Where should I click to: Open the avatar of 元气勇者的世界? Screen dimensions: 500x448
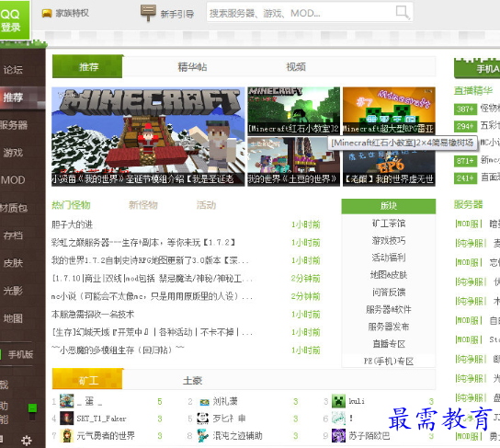click(67, 435)
